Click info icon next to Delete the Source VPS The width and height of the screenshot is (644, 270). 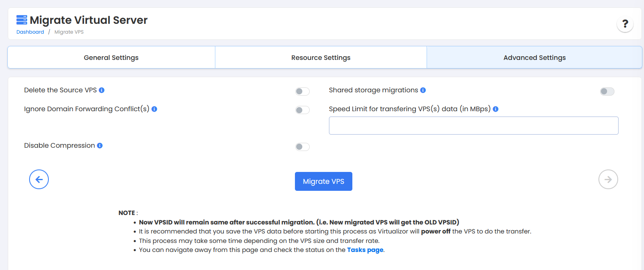click(x=102, y=90)
